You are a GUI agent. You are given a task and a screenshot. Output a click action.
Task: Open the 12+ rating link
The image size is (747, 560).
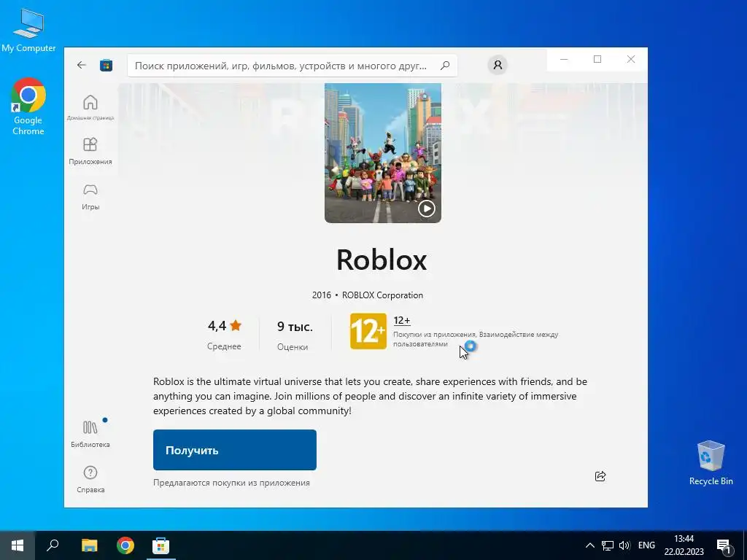point(402,321)
